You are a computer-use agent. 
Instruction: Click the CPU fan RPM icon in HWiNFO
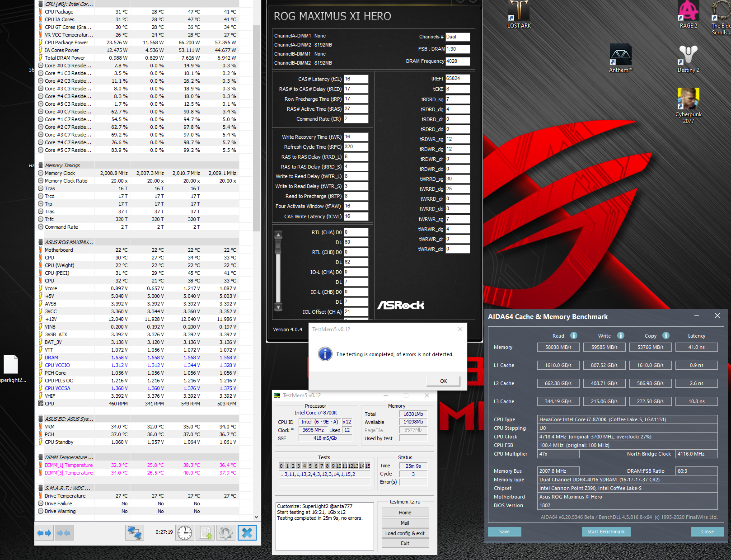point(41,404)
